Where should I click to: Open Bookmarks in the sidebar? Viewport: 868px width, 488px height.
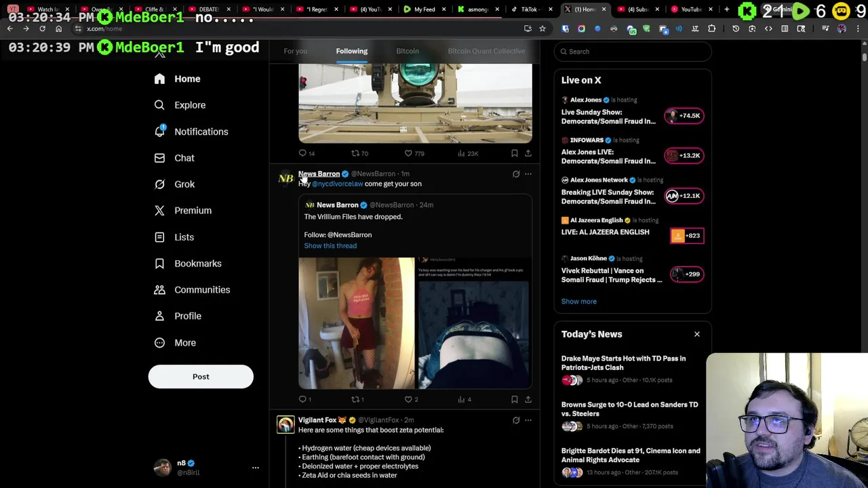click(188, 263)
